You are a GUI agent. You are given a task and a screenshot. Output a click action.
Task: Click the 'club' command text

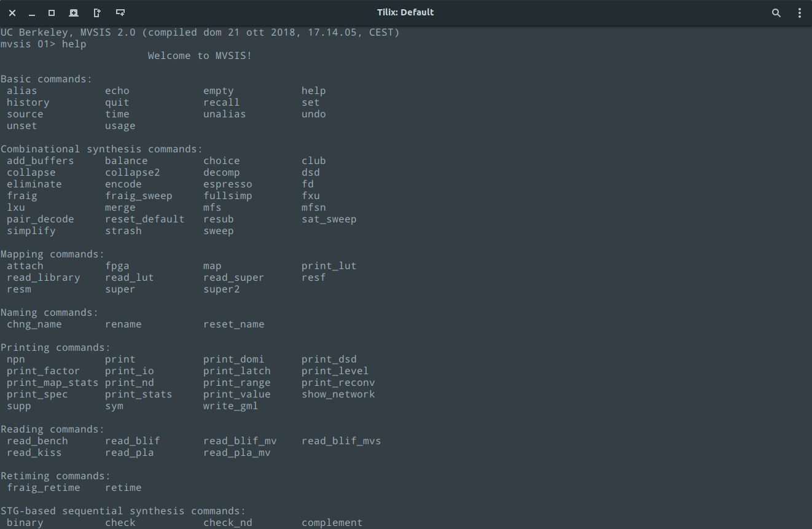click(x=314, y=161)
